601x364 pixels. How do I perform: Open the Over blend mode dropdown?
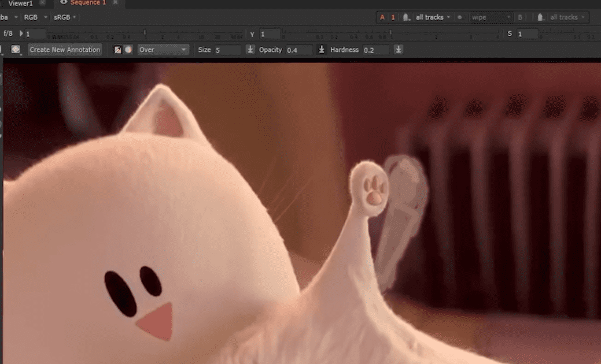162,50
